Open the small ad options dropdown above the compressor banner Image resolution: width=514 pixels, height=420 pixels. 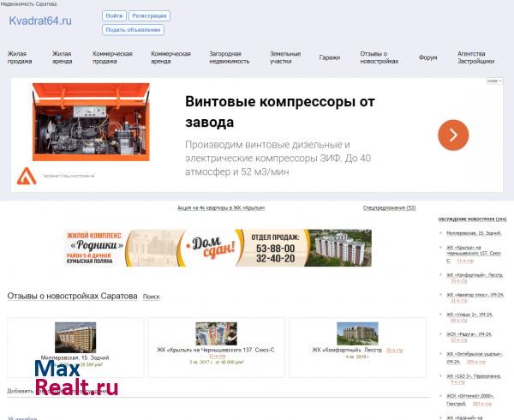pos(494,81)
